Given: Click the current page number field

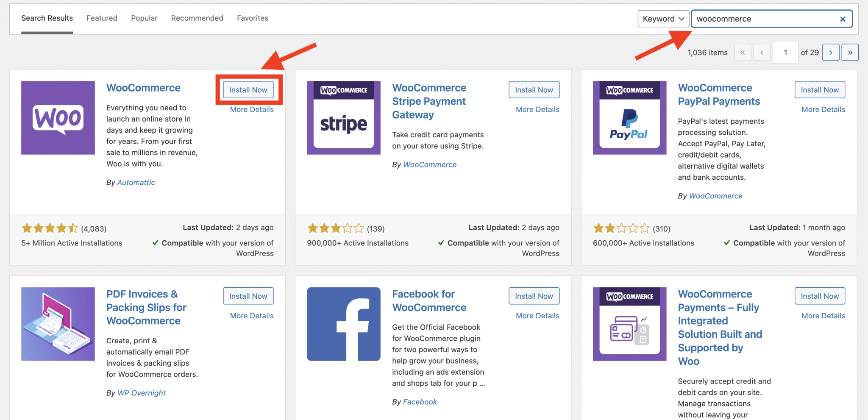Looking at the screenshot, I should tap(785, 53).
